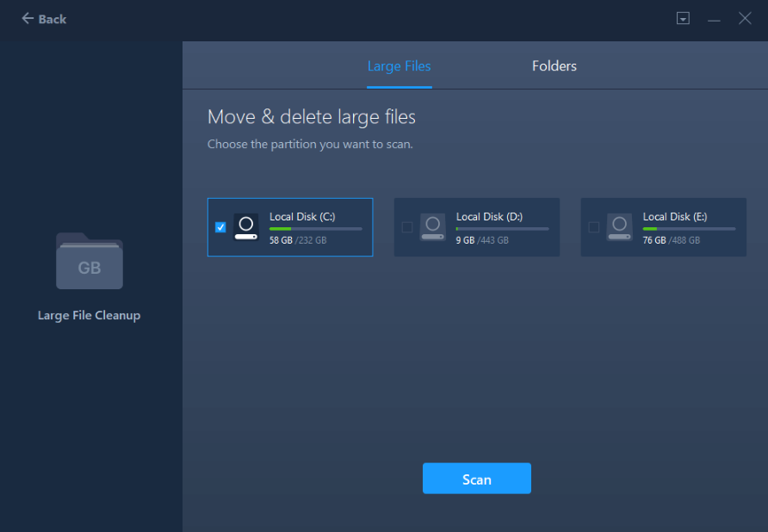Click the Local Disk (D:) drive icon
The height and width of the screenshot is (532, 768).
(432, 227)
